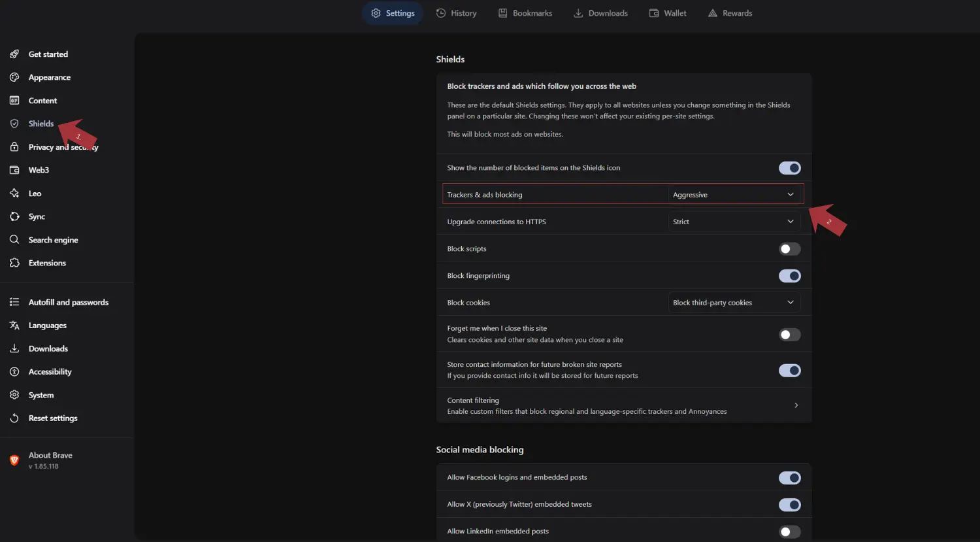
Task: Disable the Block fingerprinting toggle
Action: coord(789,276)
